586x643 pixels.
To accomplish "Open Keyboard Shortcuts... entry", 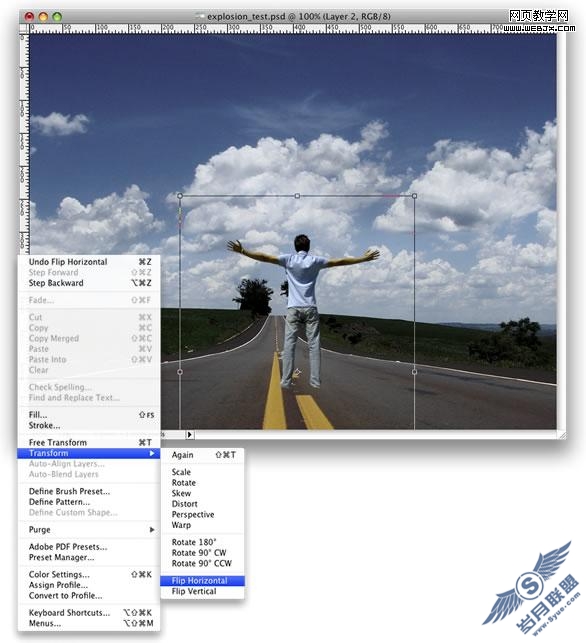I will 89,613.
